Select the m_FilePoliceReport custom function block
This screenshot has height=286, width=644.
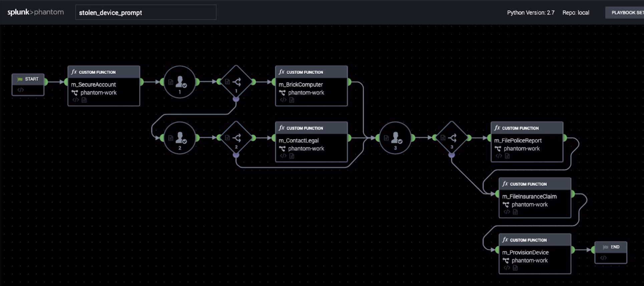click(x=527, y=142)
